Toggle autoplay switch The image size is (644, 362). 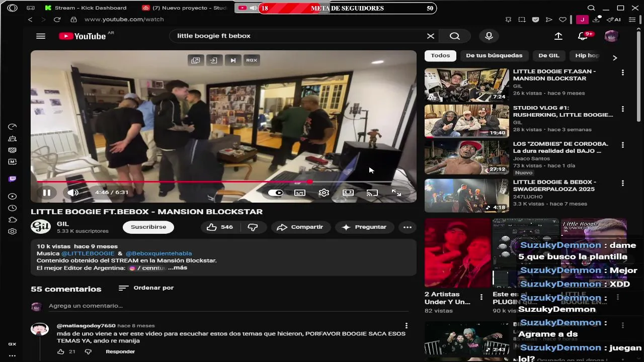tap(275, 193)
